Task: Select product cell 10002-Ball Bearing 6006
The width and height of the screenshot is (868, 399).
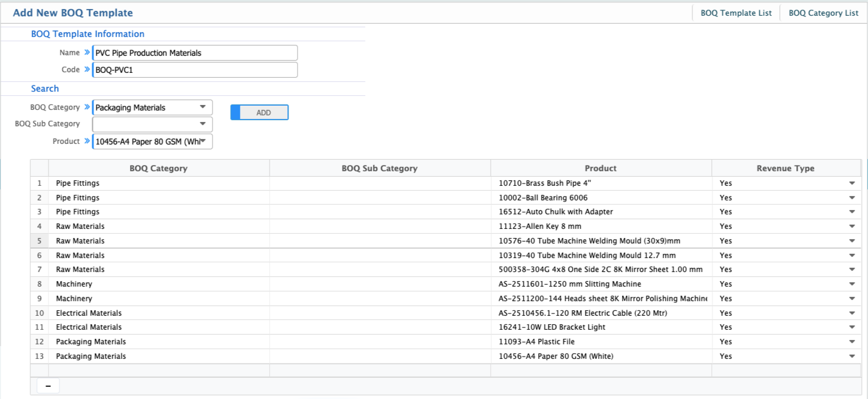Action: [601, 198]
